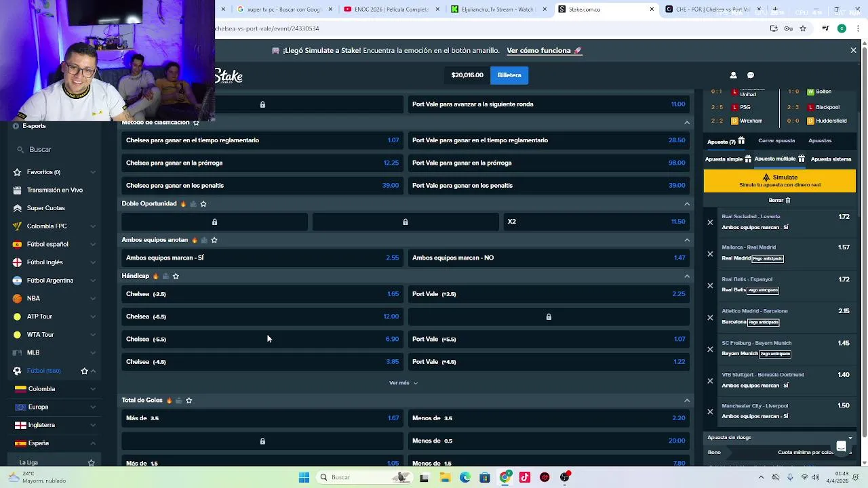This screenshot has width=868, height=488.
Task: Open the user profile icon in Stake header
Action: click(x=733, y=75)
